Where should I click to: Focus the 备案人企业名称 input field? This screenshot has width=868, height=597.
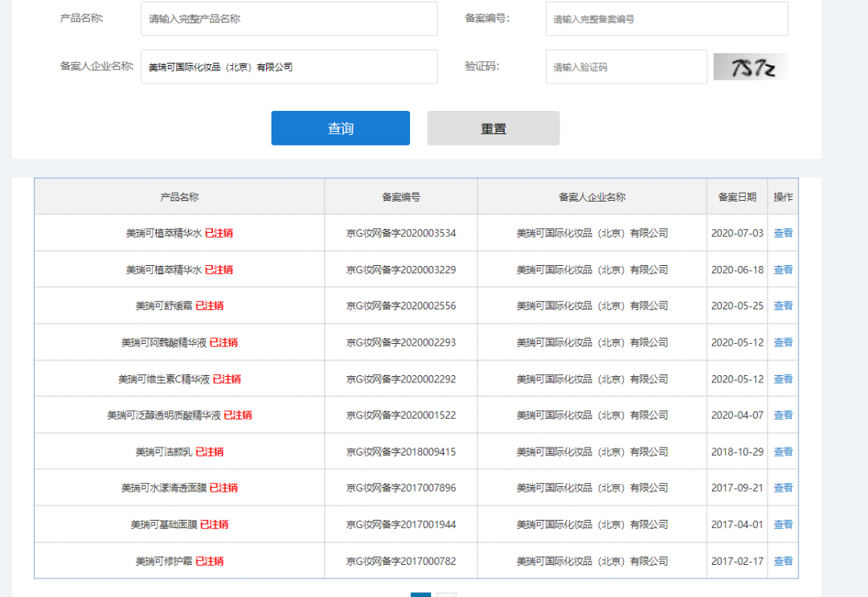[x=289, y=67]
